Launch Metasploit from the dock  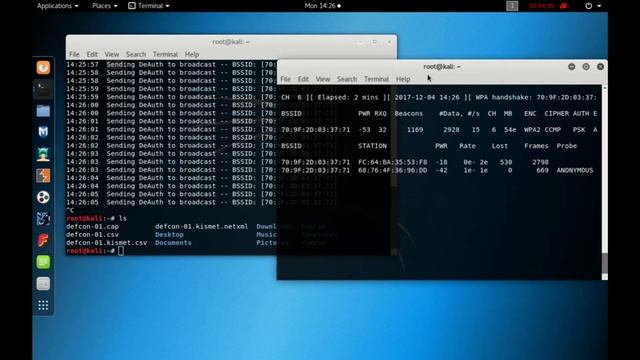(43, 132)
